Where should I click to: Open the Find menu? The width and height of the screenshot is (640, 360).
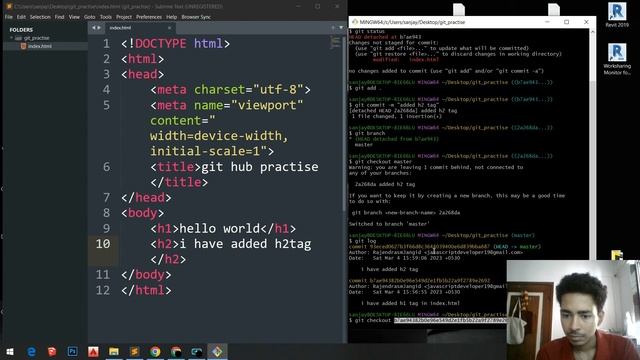coord(60,17)
